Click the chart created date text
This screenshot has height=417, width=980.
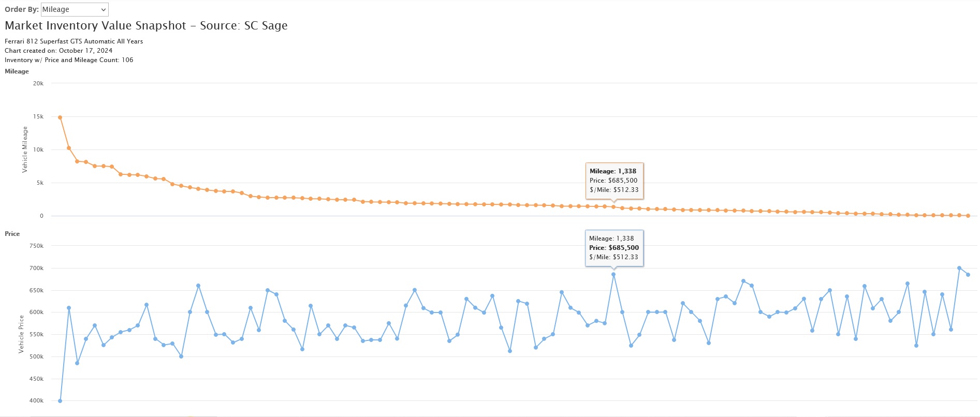(58, 51)
